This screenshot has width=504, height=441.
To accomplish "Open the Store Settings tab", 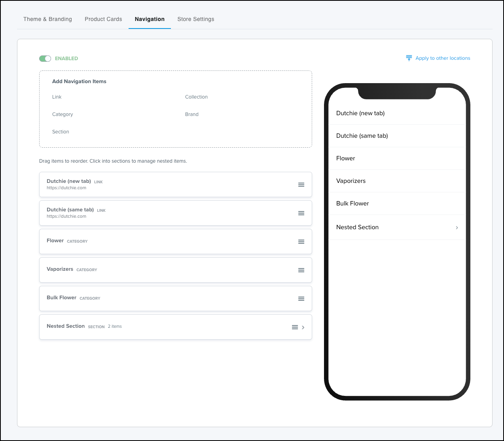I will (x=196, y=19).
